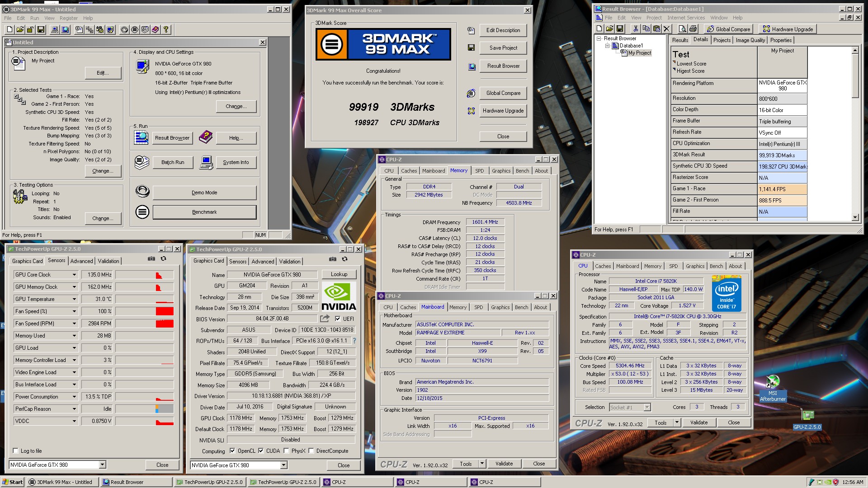Click Start button on the taskbar
The image size is (868, 488).
[x=12, y=482]
